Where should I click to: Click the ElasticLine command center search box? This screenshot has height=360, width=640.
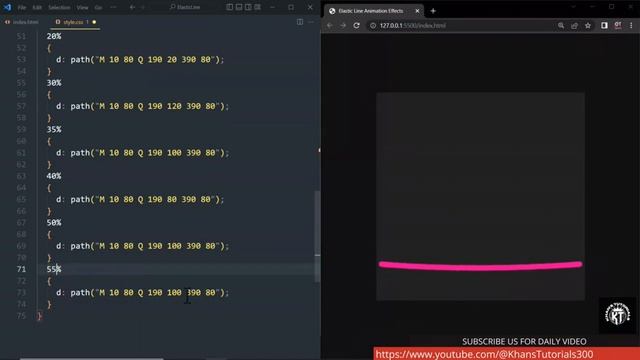click(x=185, y=7)
